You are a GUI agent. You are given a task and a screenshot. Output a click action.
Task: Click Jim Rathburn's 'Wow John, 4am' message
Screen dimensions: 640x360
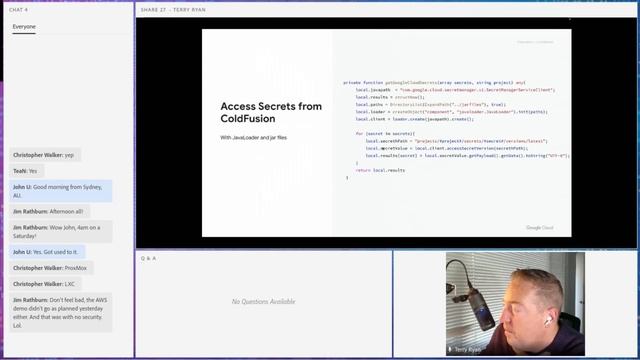pos(61,231)
